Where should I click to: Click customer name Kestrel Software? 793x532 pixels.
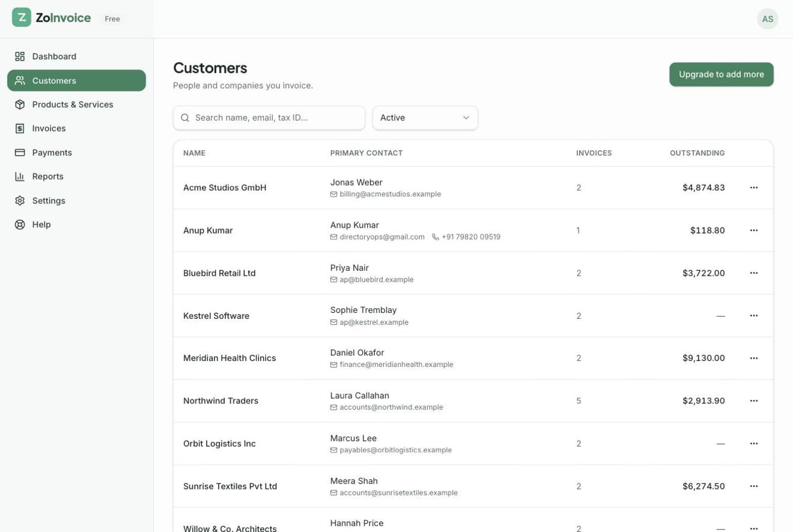216,316
